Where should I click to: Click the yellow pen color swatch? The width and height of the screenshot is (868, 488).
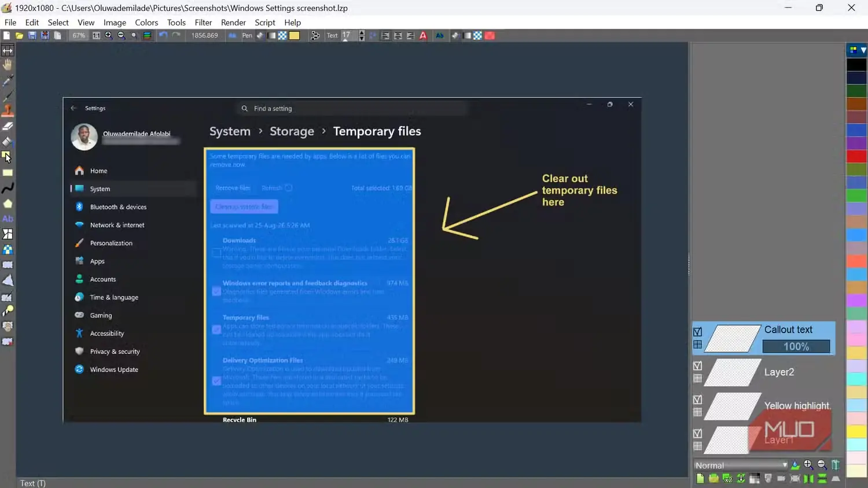coord(295,36)
